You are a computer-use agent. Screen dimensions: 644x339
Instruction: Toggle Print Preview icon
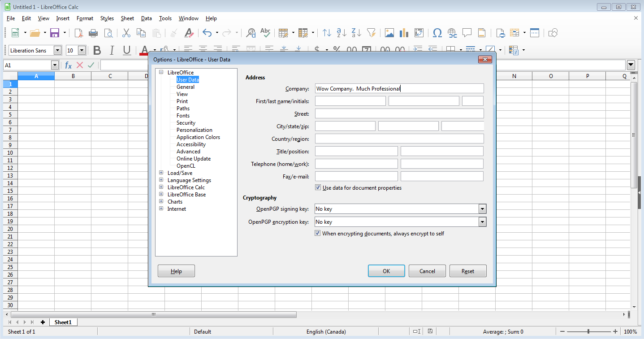[x=108, y=33]
